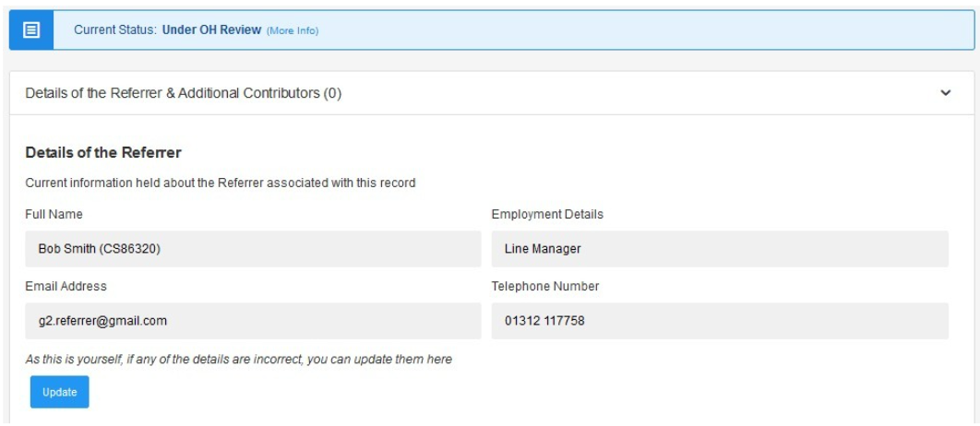
Task: Collapse the Referrer & Additional Contributors header
Action: (x=491, y=93)
